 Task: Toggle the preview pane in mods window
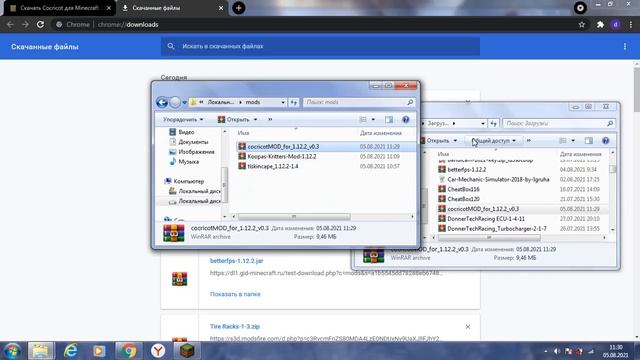tap(389, 120)
